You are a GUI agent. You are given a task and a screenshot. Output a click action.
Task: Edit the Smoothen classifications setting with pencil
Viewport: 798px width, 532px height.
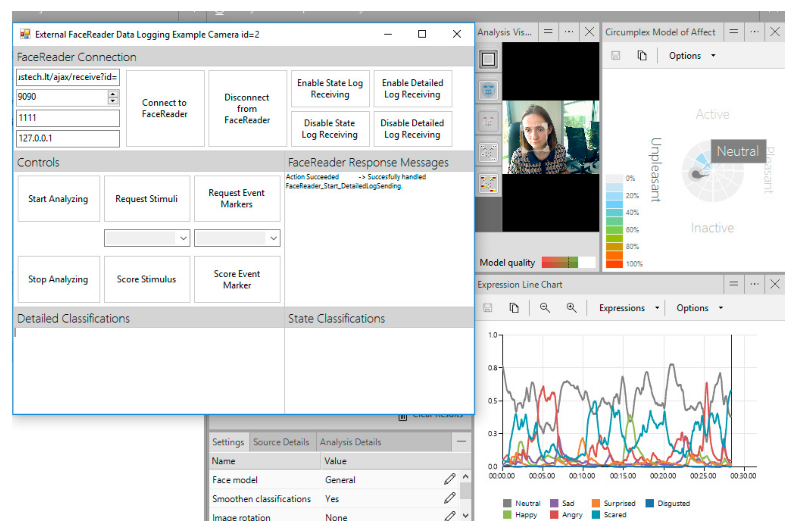pos(450,498)
